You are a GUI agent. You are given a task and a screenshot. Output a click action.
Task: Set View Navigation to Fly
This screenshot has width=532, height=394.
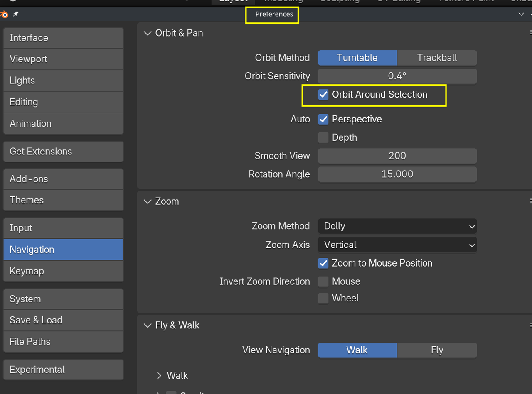[x=437, y=350]
